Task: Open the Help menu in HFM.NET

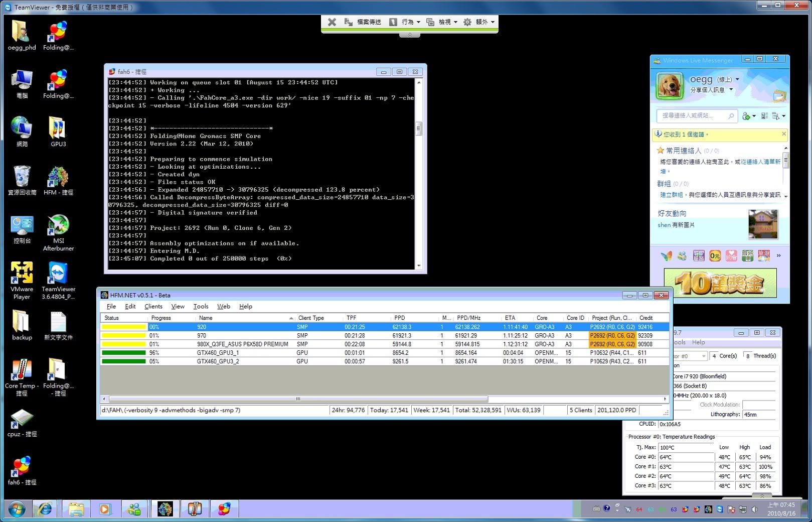Action: coord(246,307)
